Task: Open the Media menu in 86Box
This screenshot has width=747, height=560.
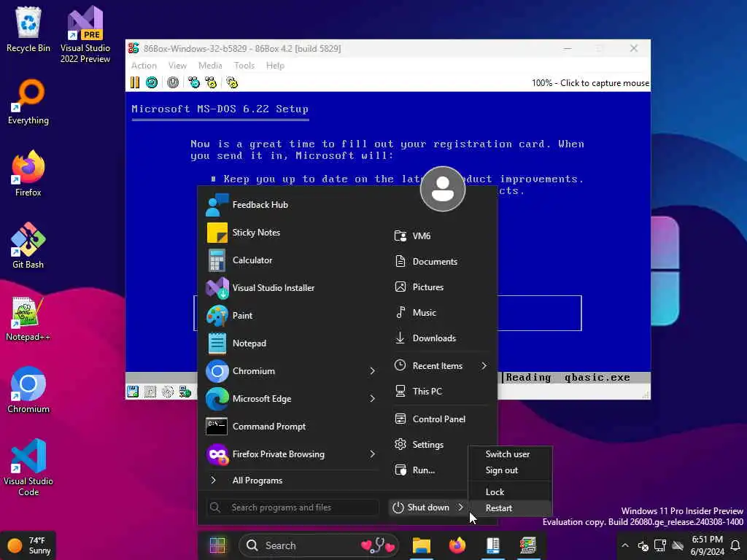Action: point(210,66)
